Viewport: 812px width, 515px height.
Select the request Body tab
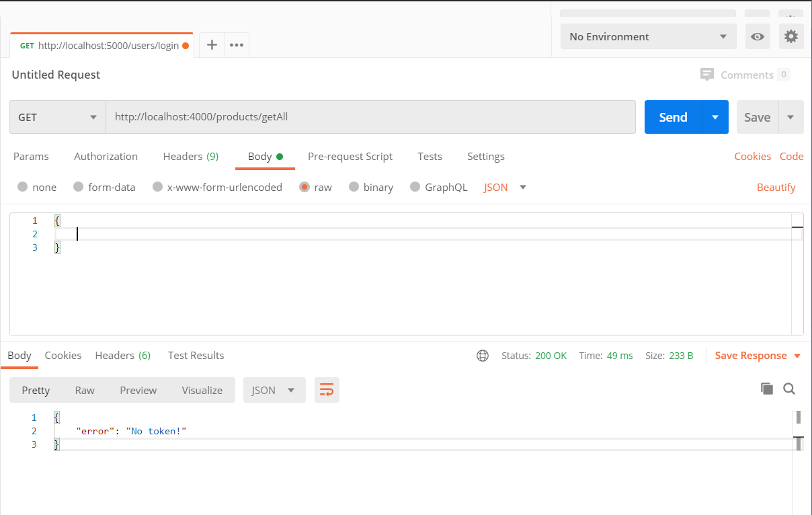pyautogui.click(x=265, y=156)
